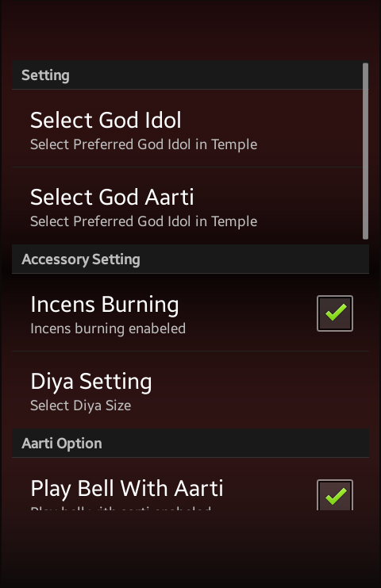Tap the green checkmark beside Play Bell
381x588 pixels.
(336, 497)
